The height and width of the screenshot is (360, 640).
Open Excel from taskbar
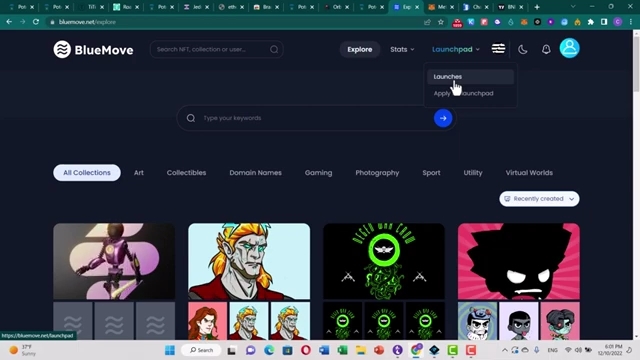click(x=342, y=350)
